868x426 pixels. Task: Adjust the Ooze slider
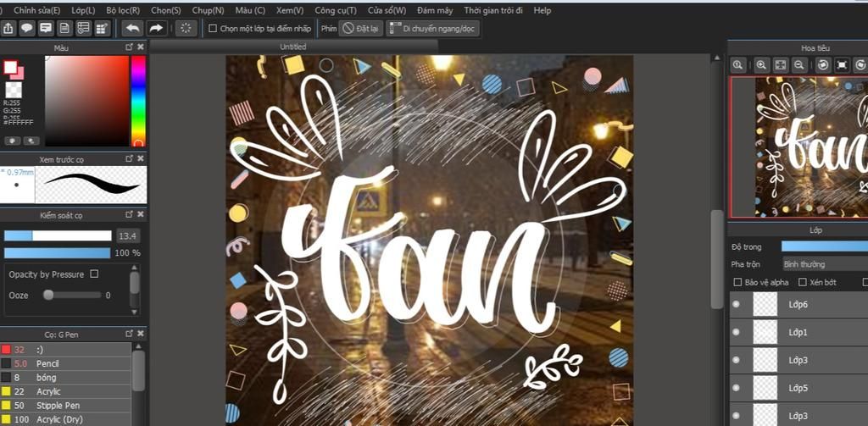72,295
